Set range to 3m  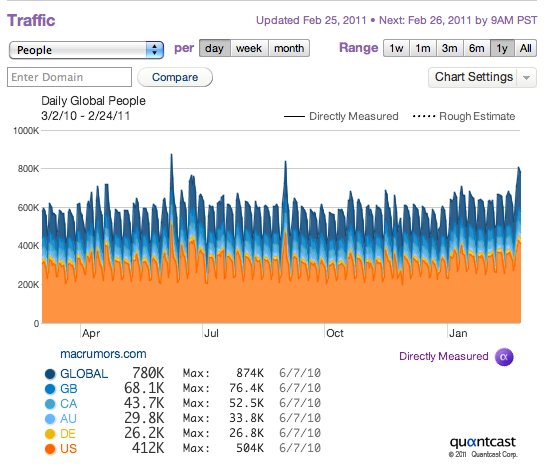click(x=450, y=48)
